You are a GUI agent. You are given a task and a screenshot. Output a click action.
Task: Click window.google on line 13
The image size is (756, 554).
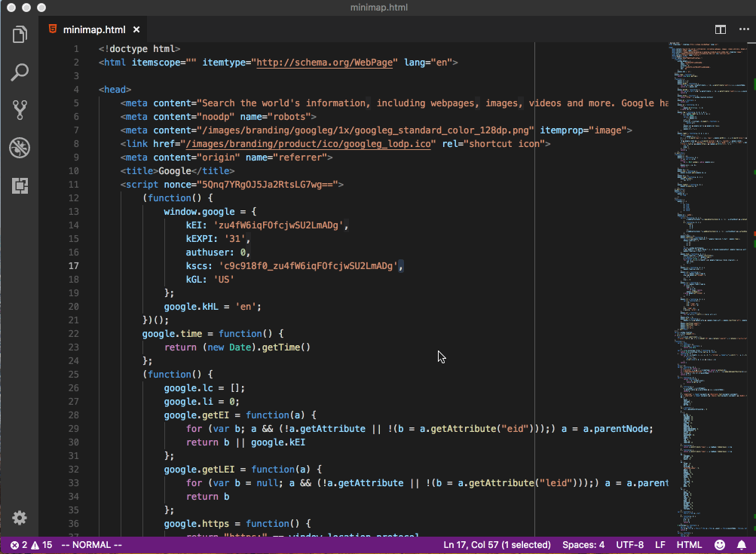[199, 211]
